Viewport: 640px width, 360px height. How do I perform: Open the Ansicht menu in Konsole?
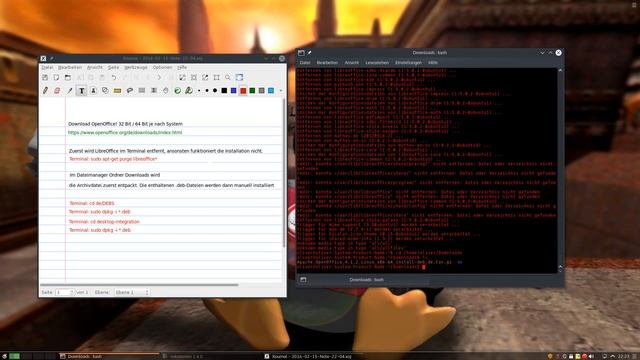(x=351, y=63)
